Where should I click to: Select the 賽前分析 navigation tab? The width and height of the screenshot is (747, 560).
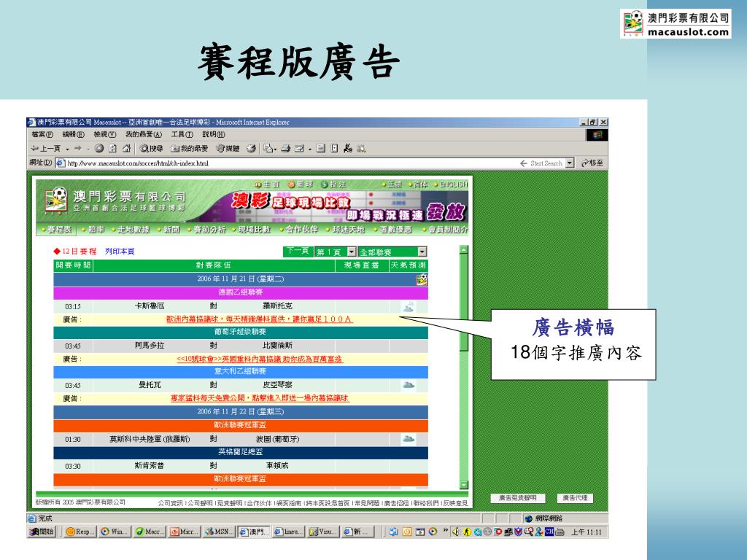[206, 230]
